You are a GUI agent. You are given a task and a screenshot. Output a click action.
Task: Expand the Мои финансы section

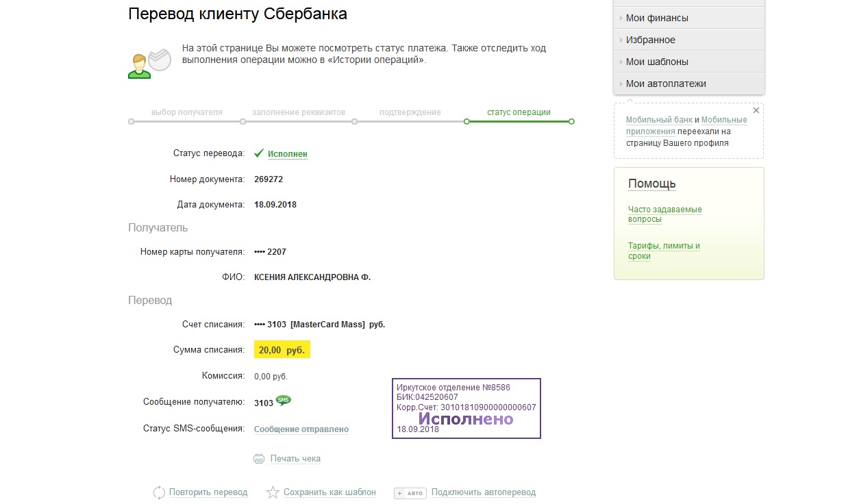click(657, 18)
